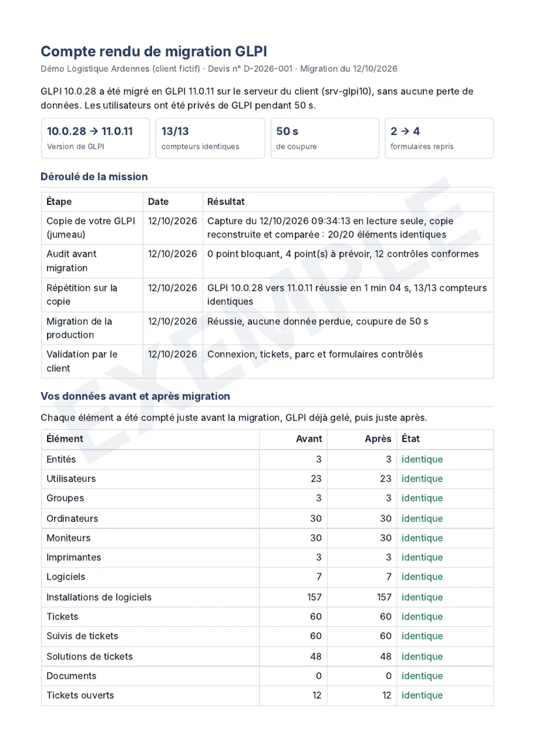Click 'identique' status in the Ordinateurs row
The image size is (535, 756).
click(422, 519)
